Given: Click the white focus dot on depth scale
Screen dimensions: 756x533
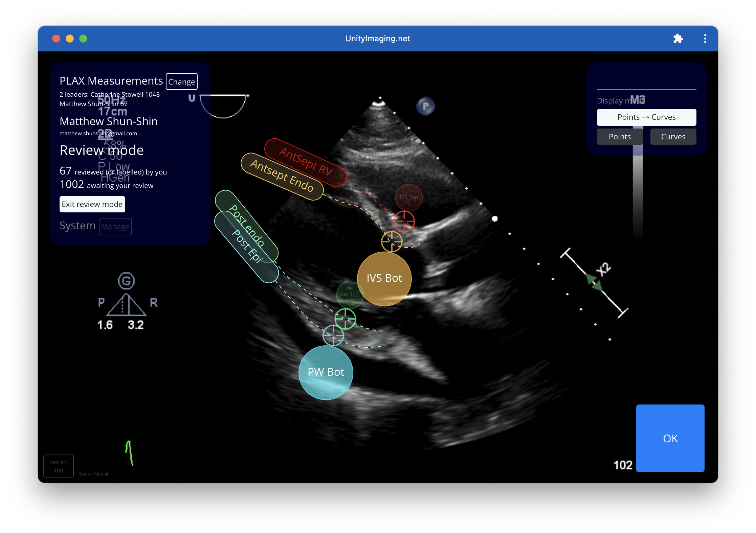Looking at the screenshot, I should [495, 219].
